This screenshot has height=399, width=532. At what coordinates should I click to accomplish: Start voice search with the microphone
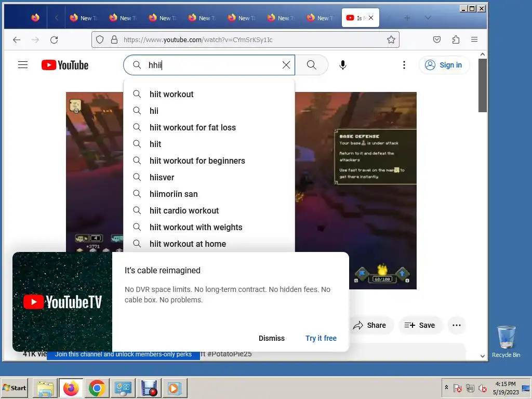(343, 65)
